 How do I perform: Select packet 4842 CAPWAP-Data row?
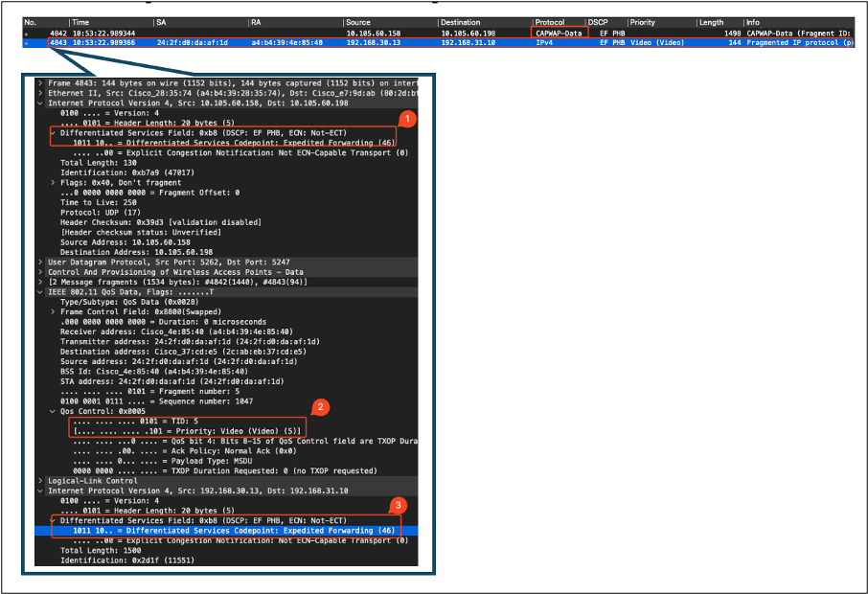coord(439,34)
